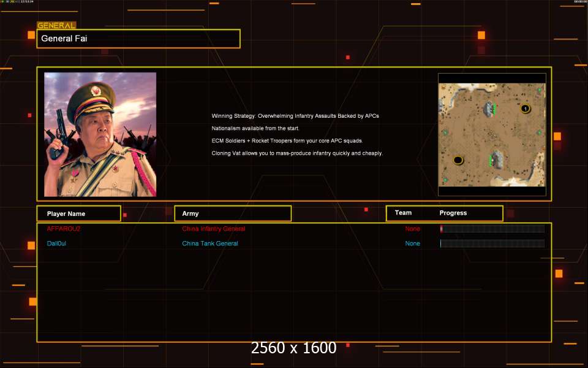Click the China Tank General army entry
The width and height of the screenshot is (588, 368).
[210, 243]
